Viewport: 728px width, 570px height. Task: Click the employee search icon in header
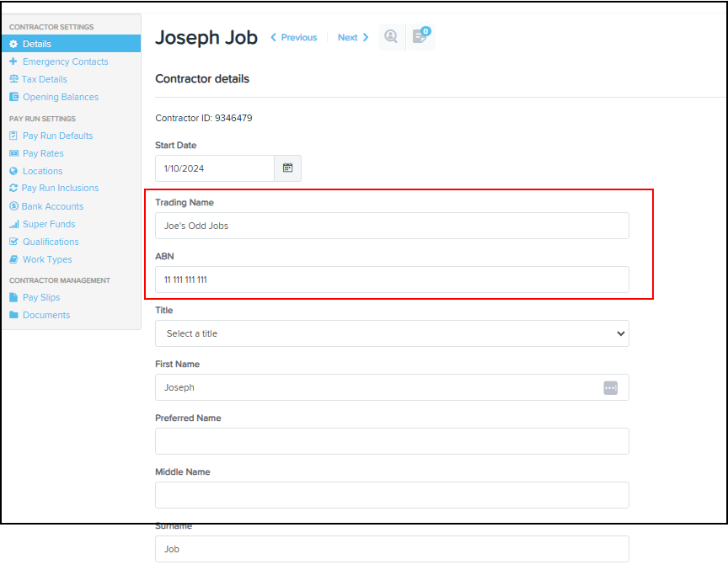click(390, 37)
